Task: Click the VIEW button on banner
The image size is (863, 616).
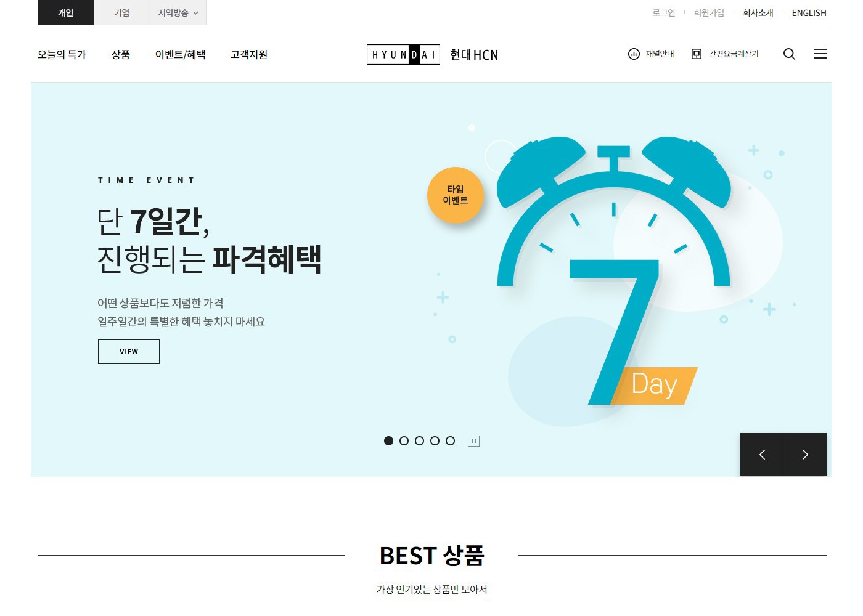Action: point(129,352)
